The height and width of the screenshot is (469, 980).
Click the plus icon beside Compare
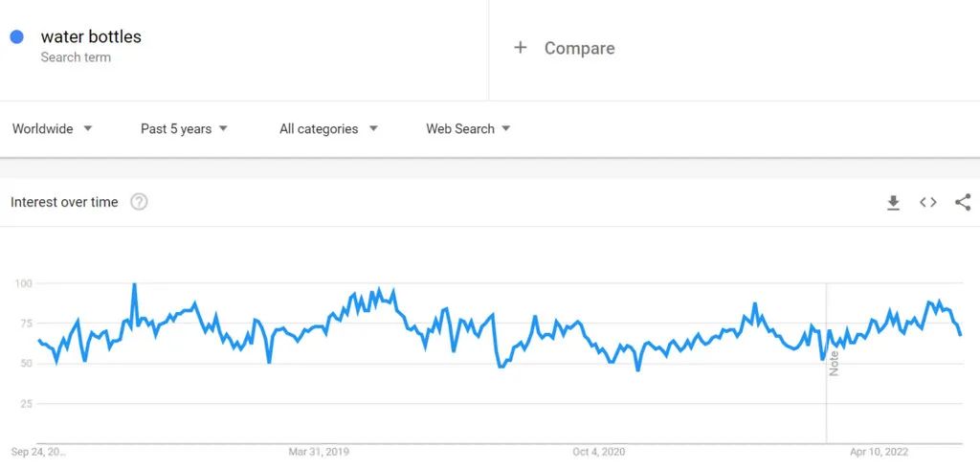tap(521, 48)
